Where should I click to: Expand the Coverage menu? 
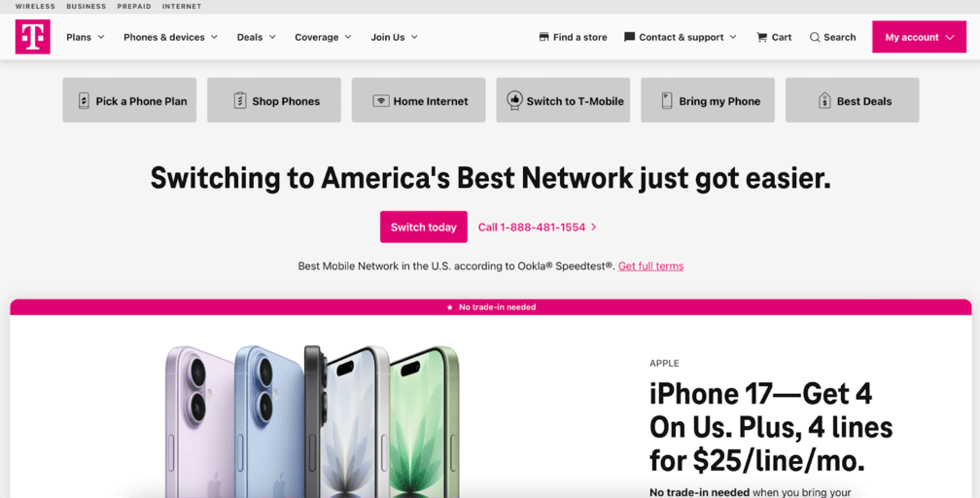pos(323,38)
